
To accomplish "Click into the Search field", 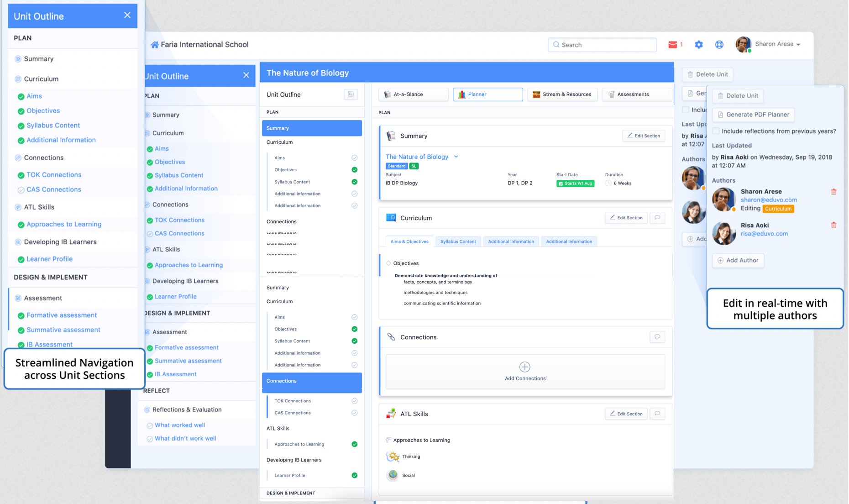I will (x=602, y=45).
